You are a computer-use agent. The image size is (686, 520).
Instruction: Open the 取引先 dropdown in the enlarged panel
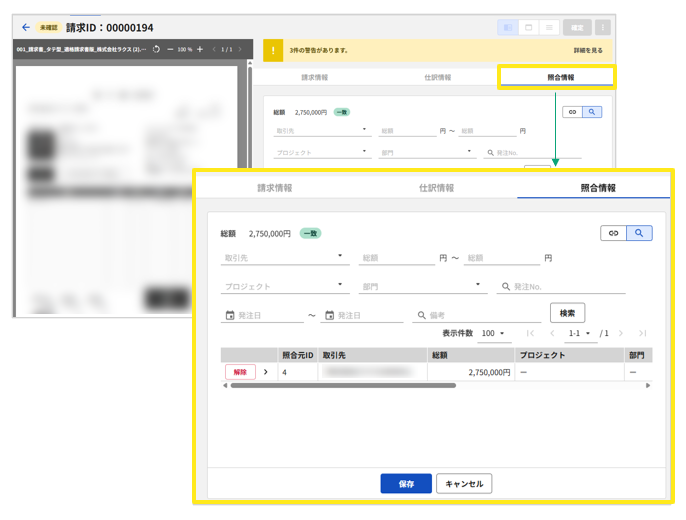pyautogui.click(x=285, y=258)
